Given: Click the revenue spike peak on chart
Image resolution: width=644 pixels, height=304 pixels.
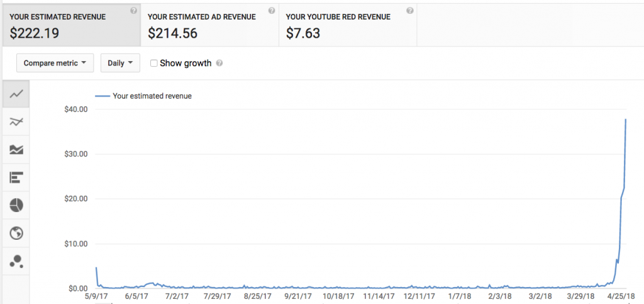Looking at the screenshot, I should pos(626,120).
